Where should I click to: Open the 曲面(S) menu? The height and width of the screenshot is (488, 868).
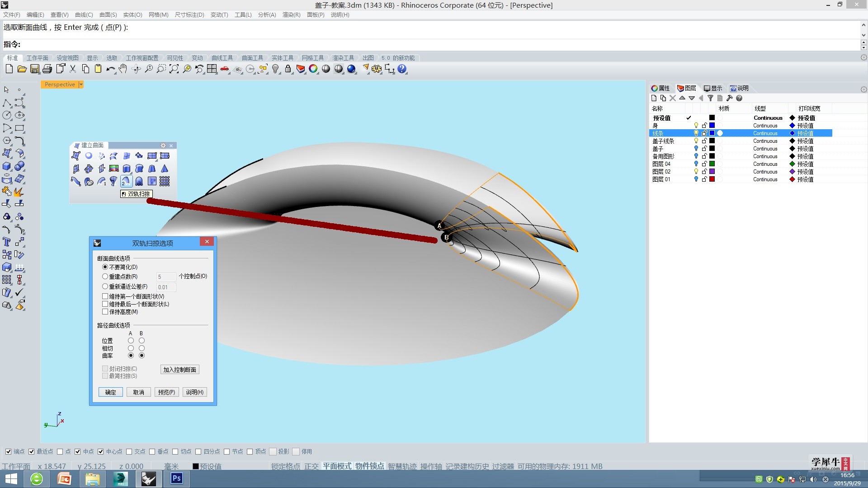pos(108,15)
